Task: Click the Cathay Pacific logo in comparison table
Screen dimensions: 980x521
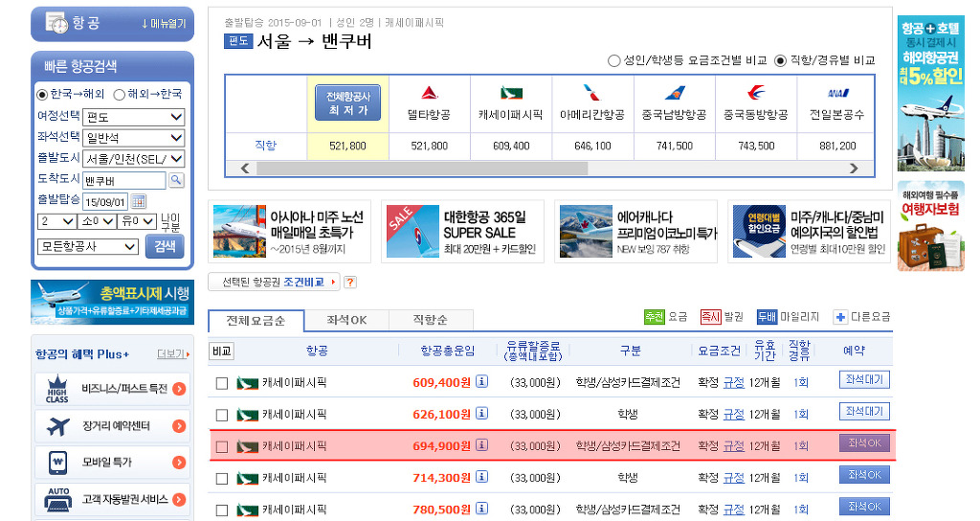Action: 511,93
